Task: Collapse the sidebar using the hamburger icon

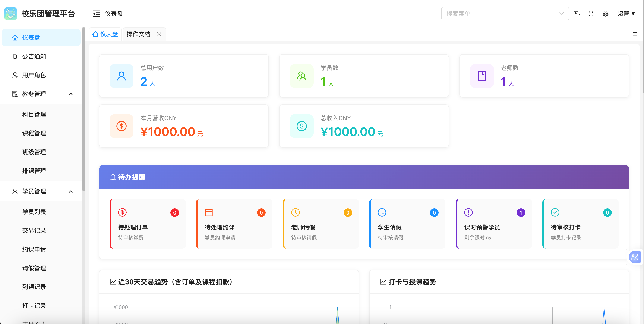Action: click(x=96, y=14)
